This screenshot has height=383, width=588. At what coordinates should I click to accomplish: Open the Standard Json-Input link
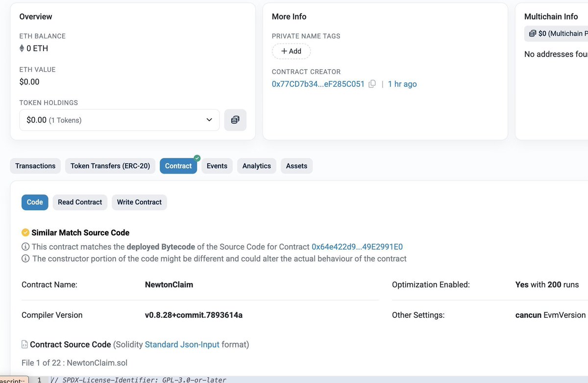tap(182, 345)
